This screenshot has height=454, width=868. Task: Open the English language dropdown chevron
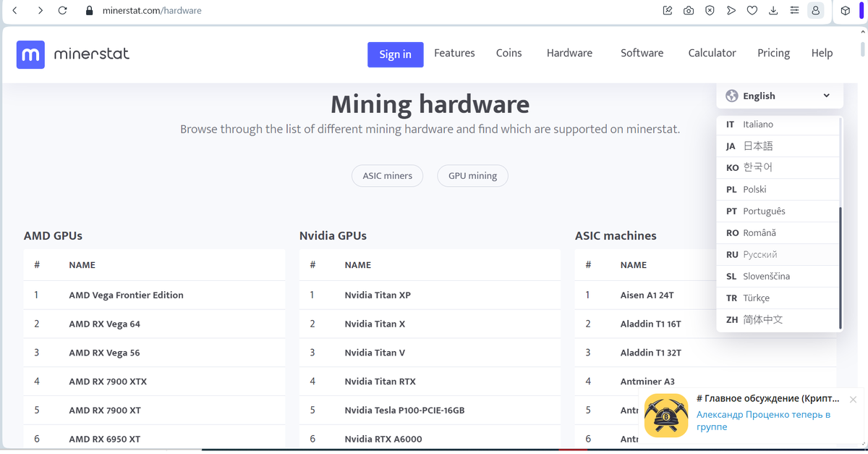point(826,95)
